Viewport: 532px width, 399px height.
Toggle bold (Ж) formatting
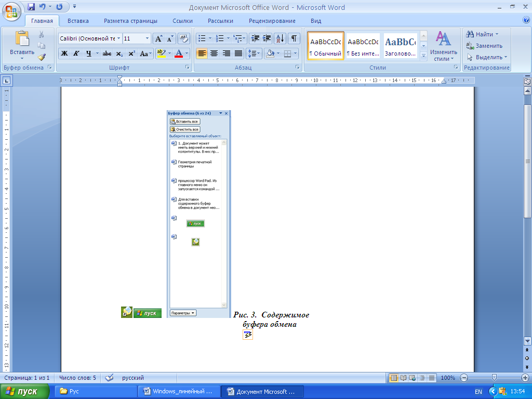64,54
